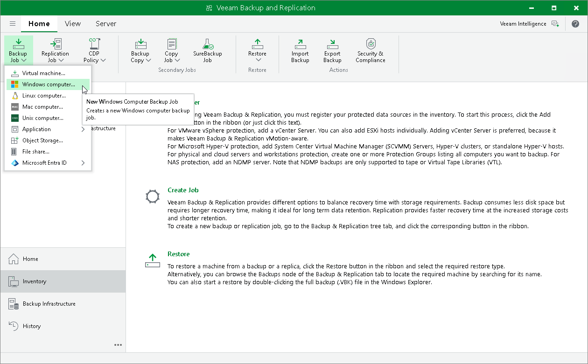
Task: Click the Copy Job dropdown arrow
Action: point(178,60)
